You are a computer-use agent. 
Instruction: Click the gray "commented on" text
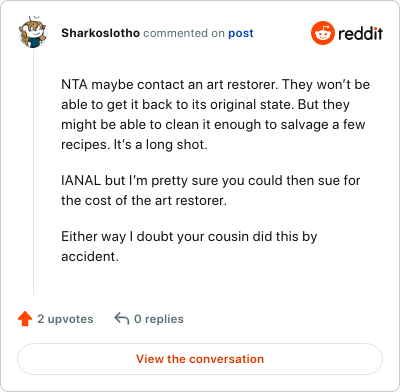184,33
